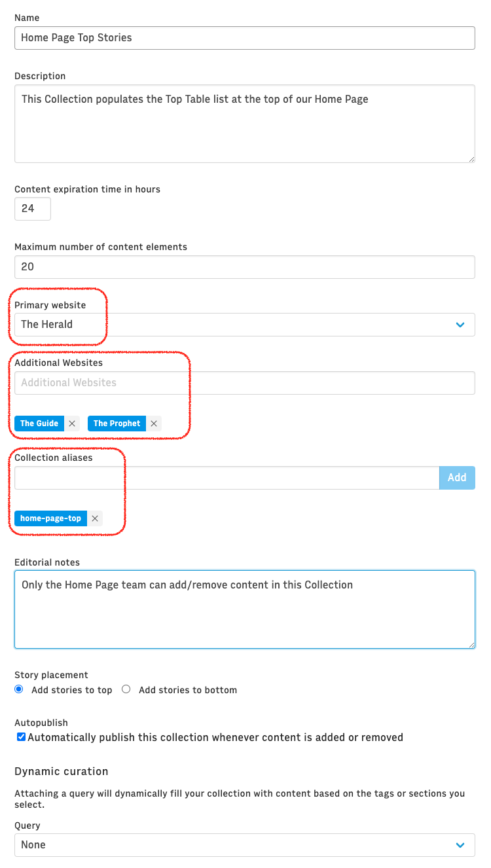
Task: Click the Maximum content elements field
Action: coord(245,267)
